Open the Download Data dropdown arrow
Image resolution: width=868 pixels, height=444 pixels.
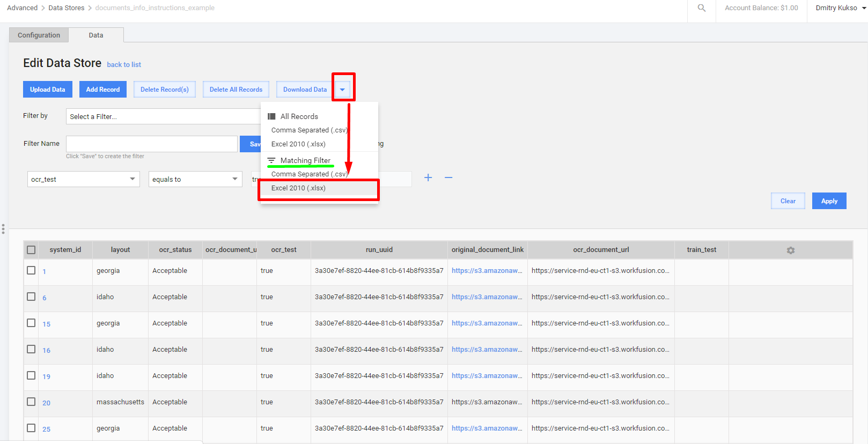tap(342, 90)
